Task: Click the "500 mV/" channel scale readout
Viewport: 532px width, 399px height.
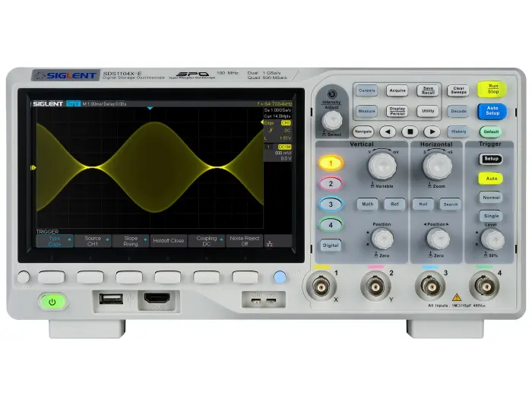Action: (x=283, y=153)
